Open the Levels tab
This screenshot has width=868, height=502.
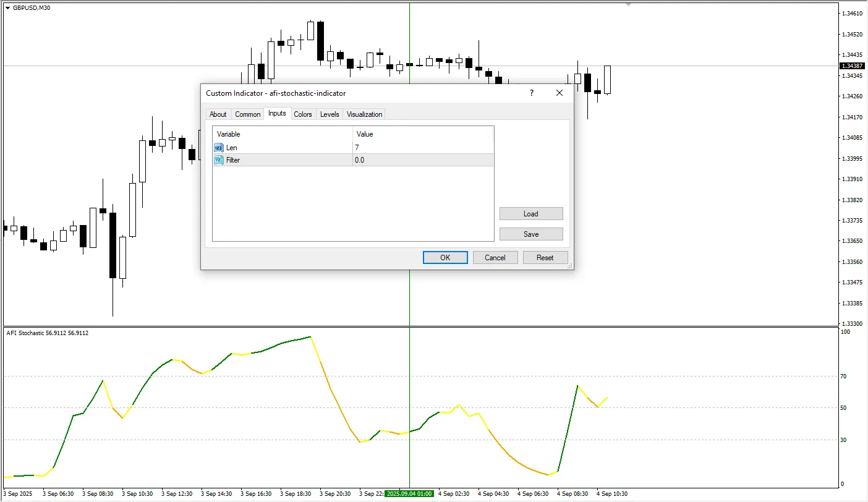[329, 114]
